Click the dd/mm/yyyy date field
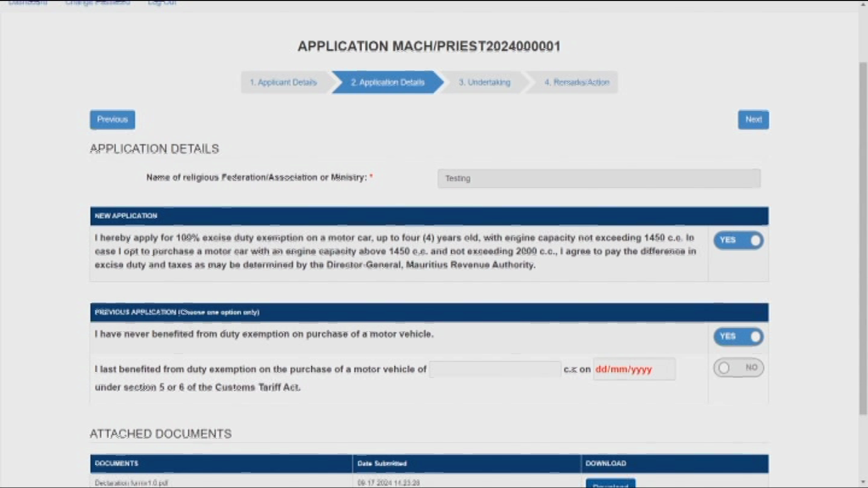 point(633,369)
